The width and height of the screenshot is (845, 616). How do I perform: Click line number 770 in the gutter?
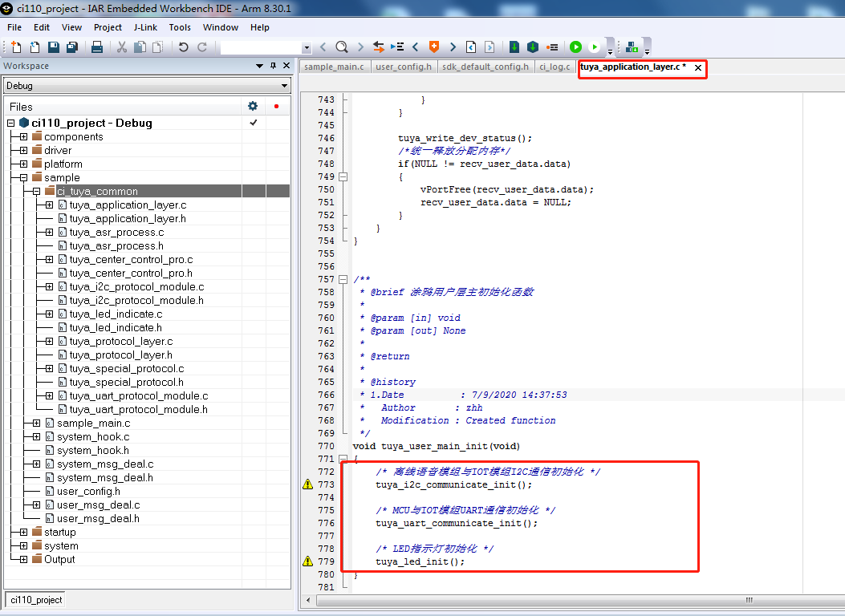click(x=326, y=447)
